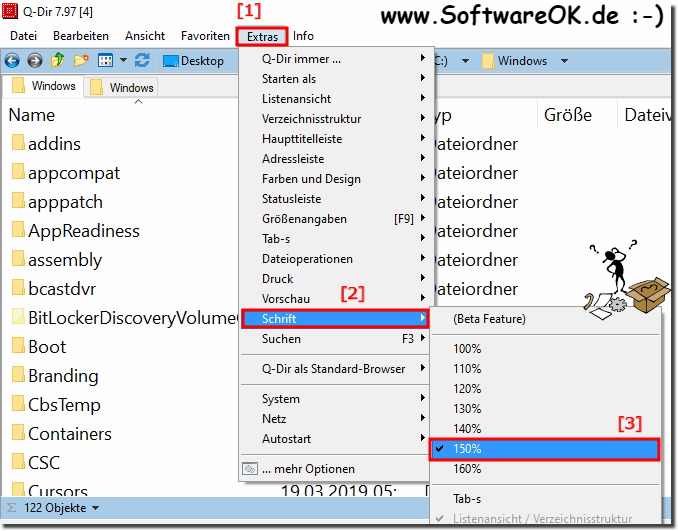Image resolution: width=678 pixels, height=531 pixels.
Task: Open dropdown arrow left of Windows address folder
Action: point(465,61)
